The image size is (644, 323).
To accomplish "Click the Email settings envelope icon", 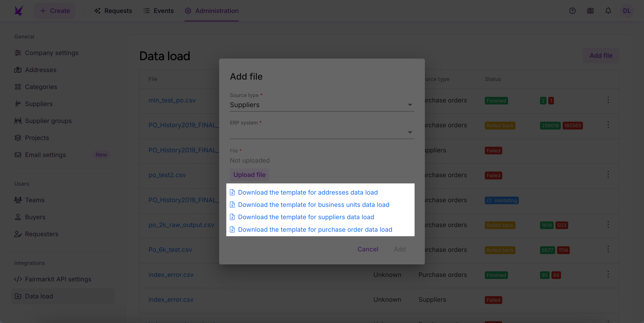I will click(x=18, y=155).
